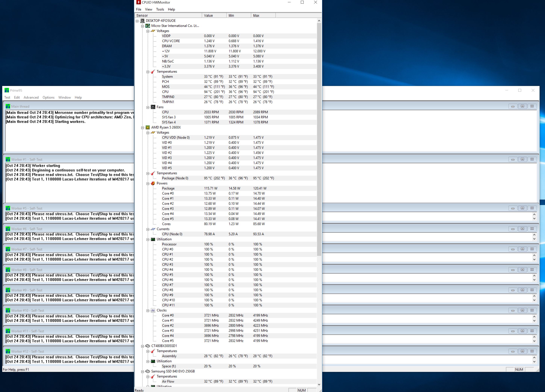545x392 pixels.
Task: Collapse the AMD Ryzen 5 2600X node
Action: (x=142, y=128)
